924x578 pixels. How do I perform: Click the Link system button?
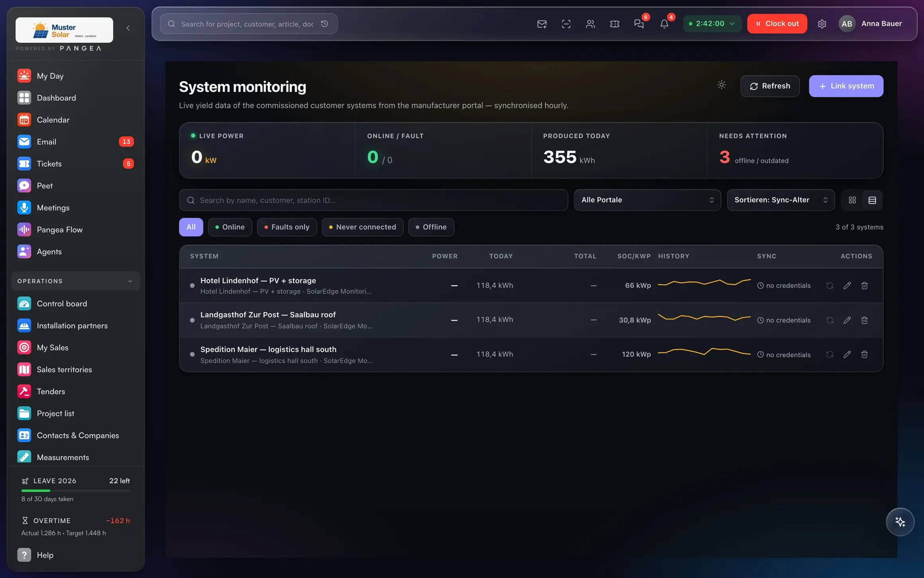pyautogui.click(x=846, y=86)
